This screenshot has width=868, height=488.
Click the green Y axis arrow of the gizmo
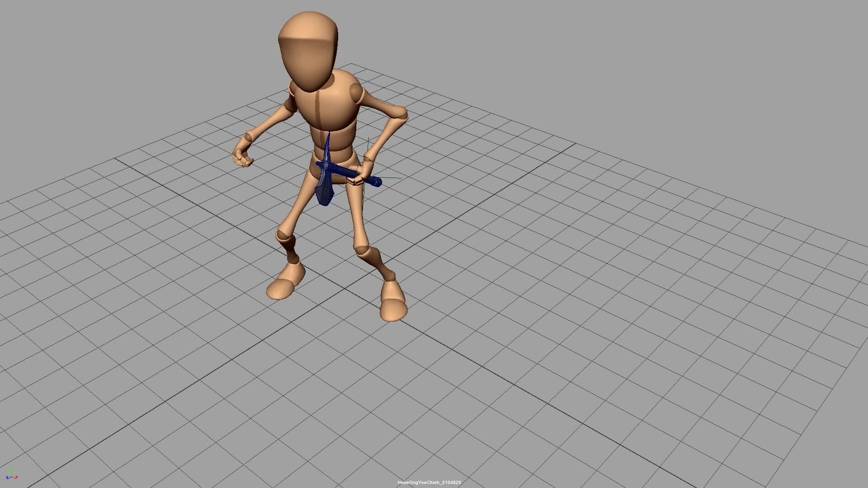coord(12,469)
